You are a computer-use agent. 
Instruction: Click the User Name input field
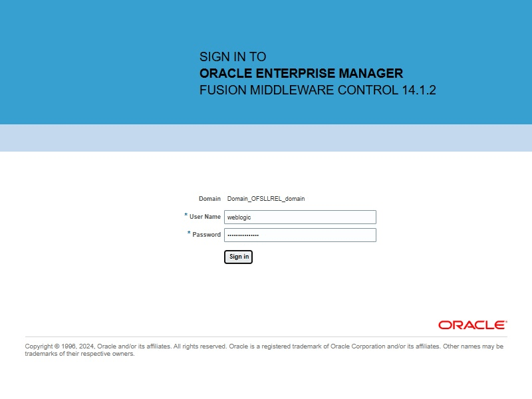click(300, 217)
